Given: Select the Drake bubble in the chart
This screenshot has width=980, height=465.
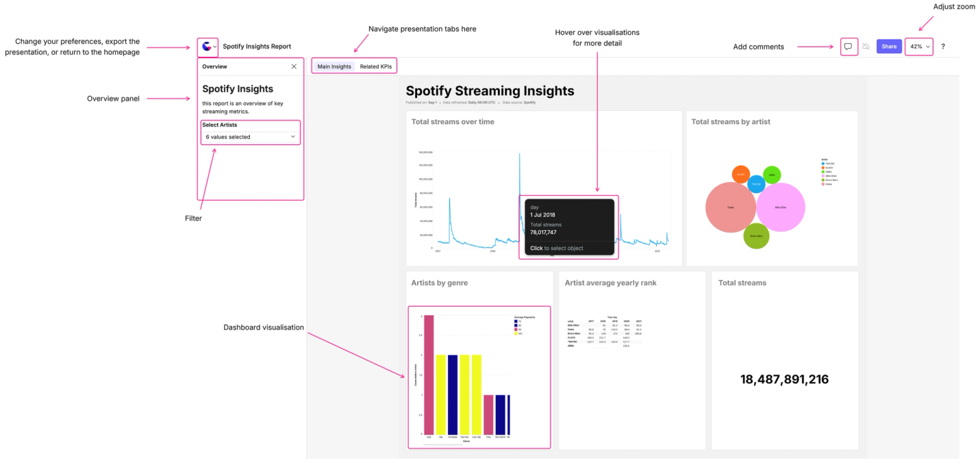Looking at the screenshot, I should [731, 208].
